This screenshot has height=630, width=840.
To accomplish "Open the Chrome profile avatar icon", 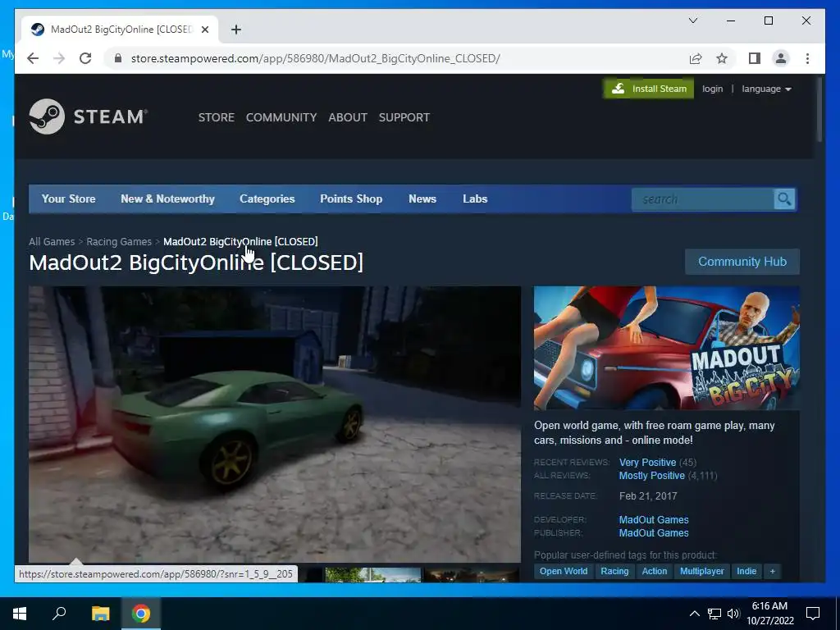I will [x=781, y=58].
